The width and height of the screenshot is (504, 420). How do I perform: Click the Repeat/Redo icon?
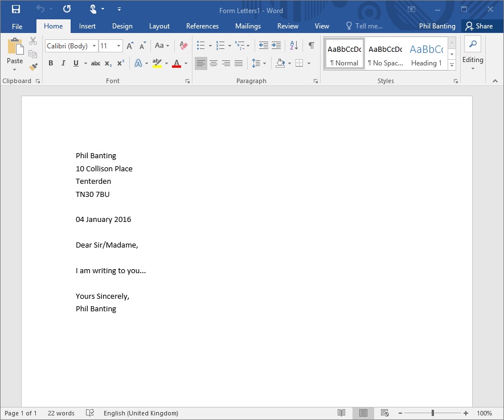coord(67,9)
